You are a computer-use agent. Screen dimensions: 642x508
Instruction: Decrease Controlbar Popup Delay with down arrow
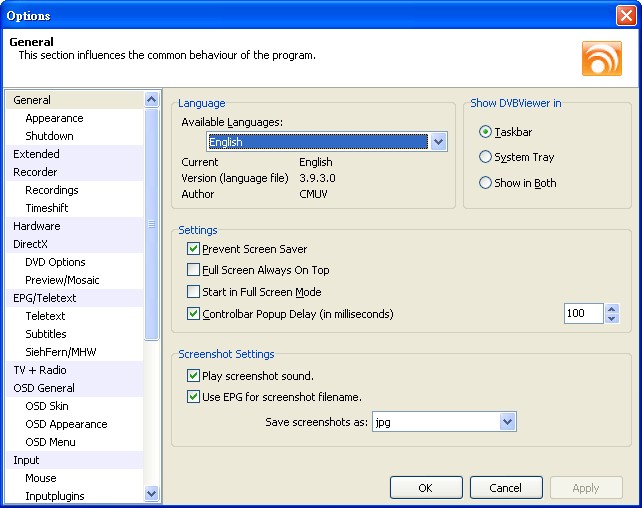(612, 319)
